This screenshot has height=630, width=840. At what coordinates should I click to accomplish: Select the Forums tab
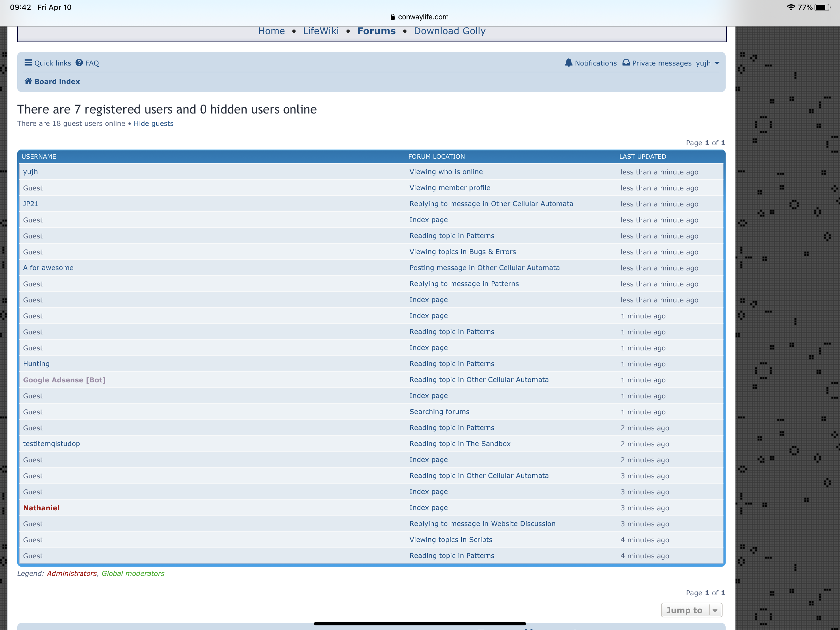pos(376,31)
